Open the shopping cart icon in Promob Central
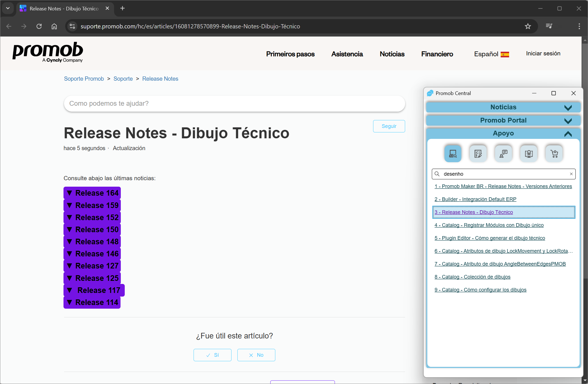 (x=554, y=153)
